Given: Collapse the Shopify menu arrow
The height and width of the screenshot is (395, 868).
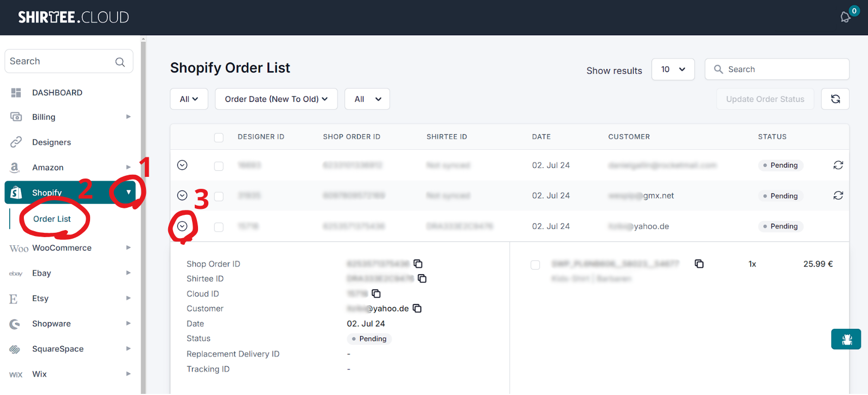Looking at the screenshot, I should click(x=129, y=192).
